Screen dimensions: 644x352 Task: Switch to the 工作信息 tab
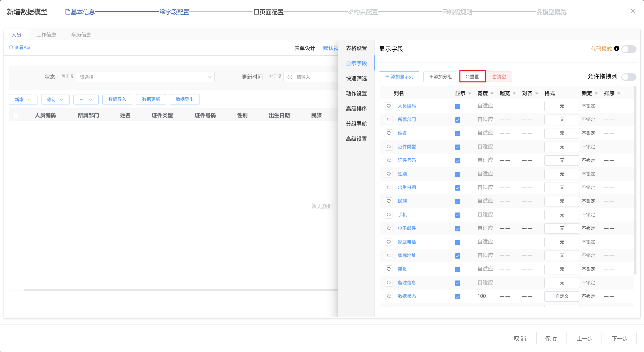point(46,35)
